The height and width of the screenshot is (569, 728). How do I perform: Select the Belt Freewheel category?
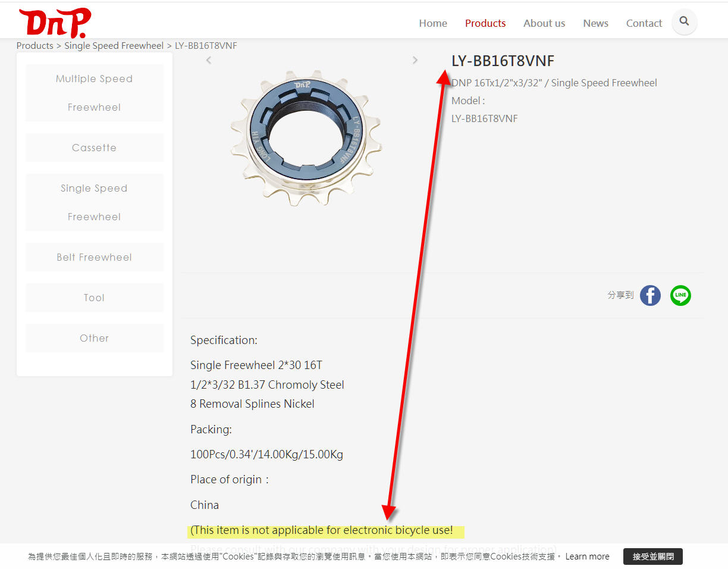[x=94, y=257]
